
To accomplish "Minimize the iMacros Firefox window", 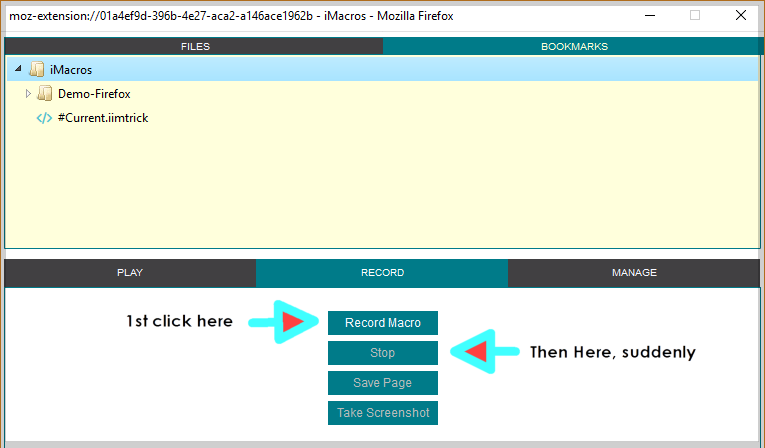I will [650, 16].
